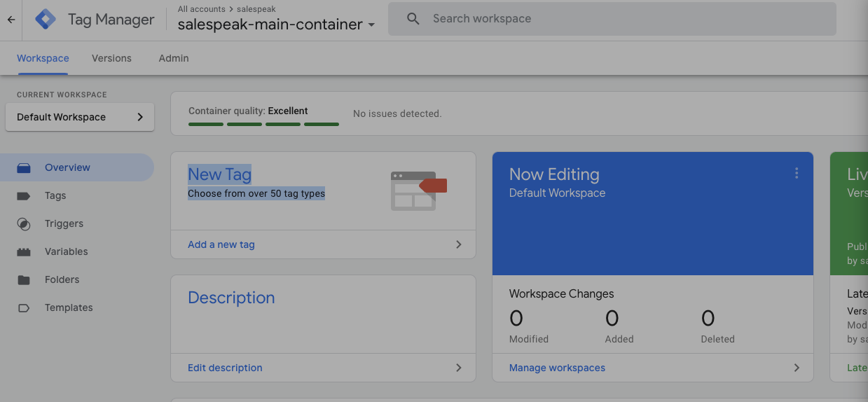Go back using the left arrow icon
The height and width of the screenshot is (402, 868).
pos(11,20)
